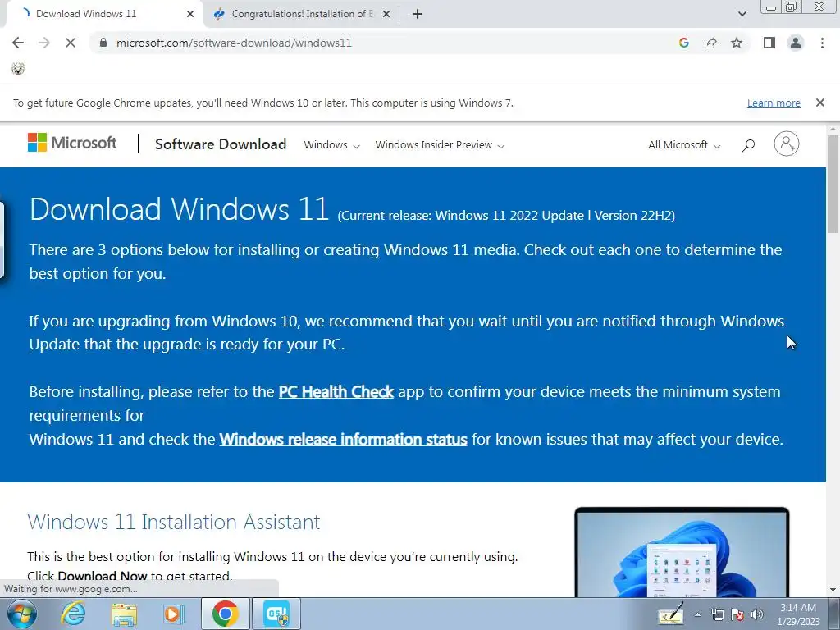This screenshot has width=840, height=630.
Task: Switch to Download Windows 11 tab
Action: (x=102, y=14)
